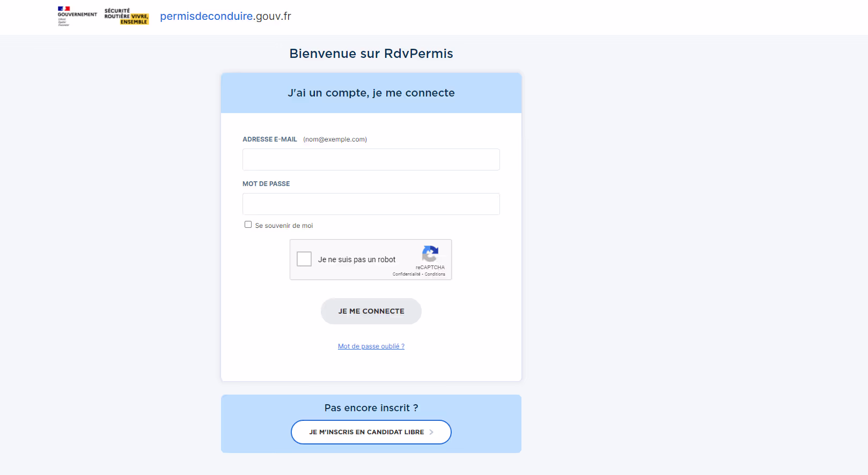The height and width of the screenshot is (475, 868).
Task: Click the Gouvernement French Republic logo
Action: (77, 16)
